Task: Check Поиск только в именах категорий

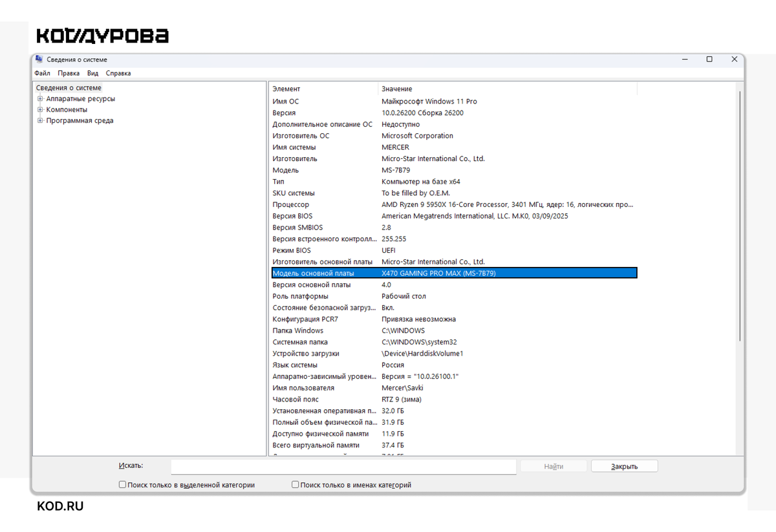Action: click(296, 485)
